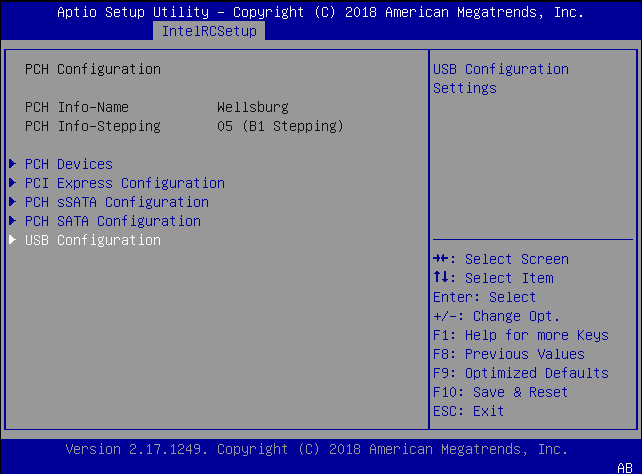The width and height of the screenshot is (642, 474).
Task: Click the F10 Save & Reset hint
Action: [x=500, y=392]
